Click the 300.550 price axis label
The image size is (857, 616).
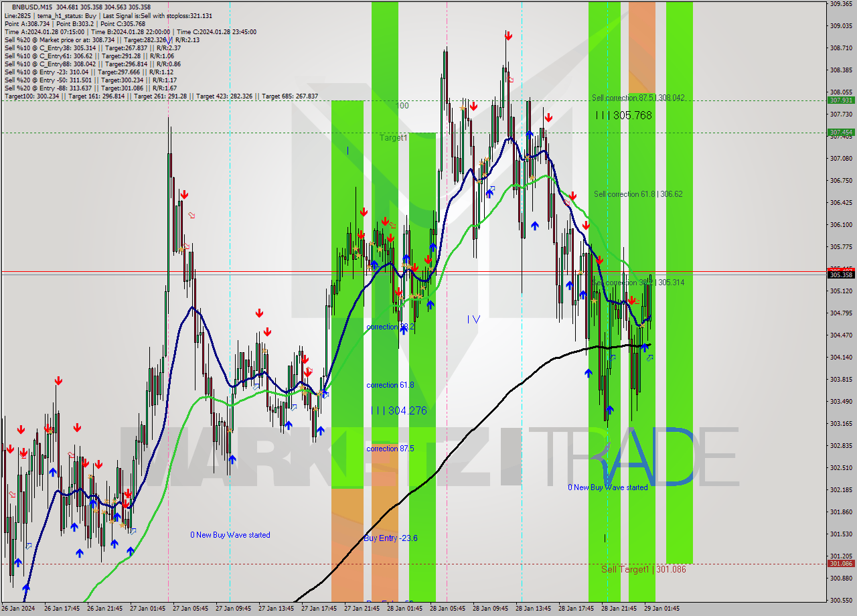(841, 600)
